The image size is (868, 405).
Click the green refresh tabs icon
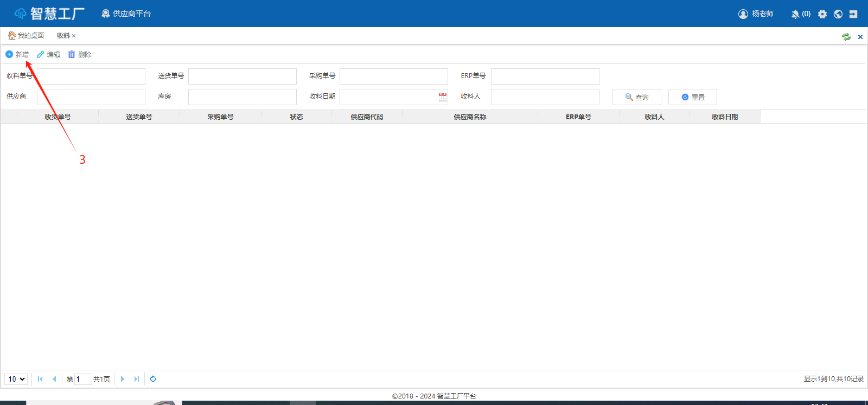point(846,37)
